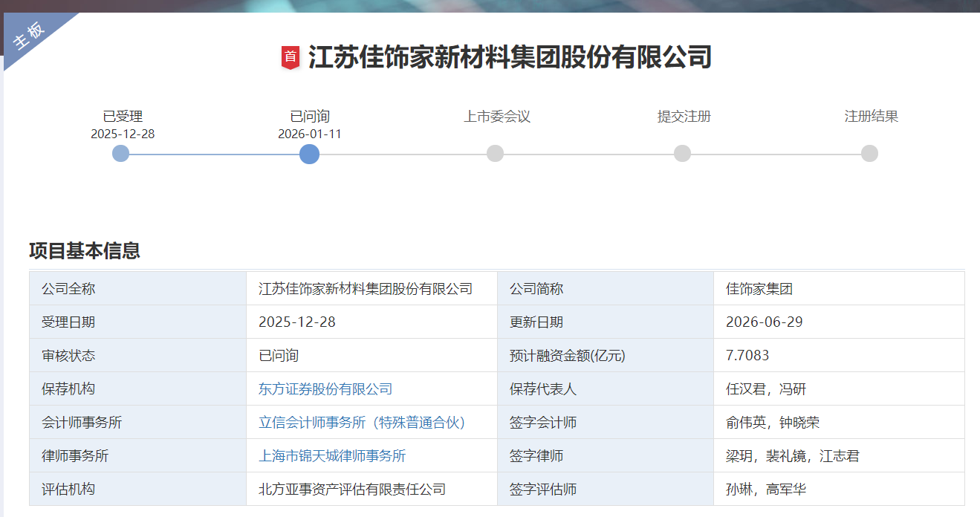Click the 佳饰家集团 value cell

click(x=840, y=289)
